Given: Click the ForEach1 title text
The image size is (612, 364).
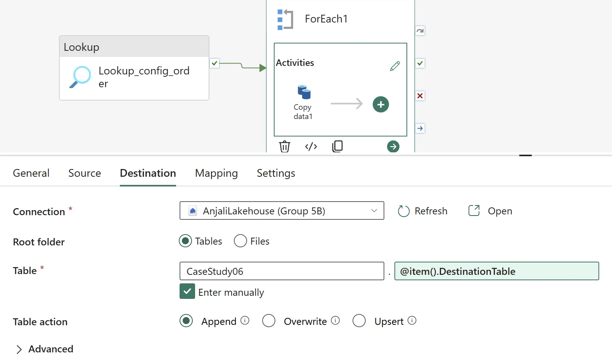Looking at the screenshot, I should [x=326, y=19].
